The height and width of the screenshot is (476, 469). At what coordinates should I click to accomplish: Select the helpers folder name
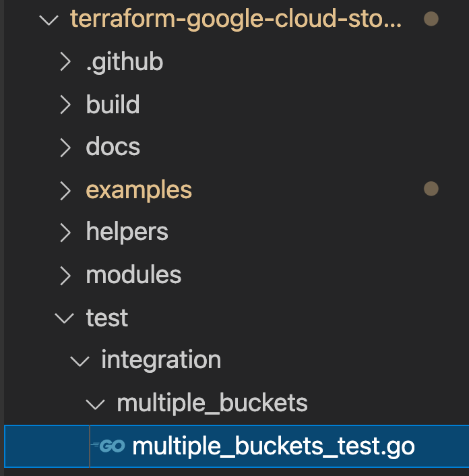[127, 232]
